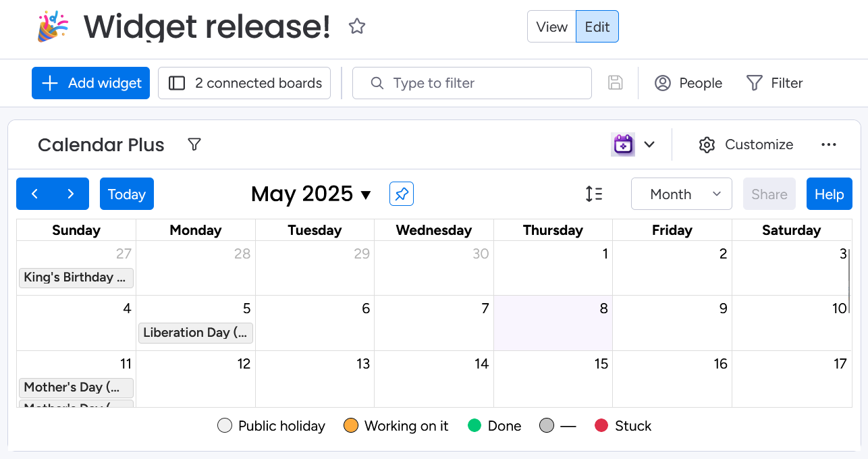This screenshot has width=868, height=459.
Task: Open the Customize settings
Action: point(746,144)
